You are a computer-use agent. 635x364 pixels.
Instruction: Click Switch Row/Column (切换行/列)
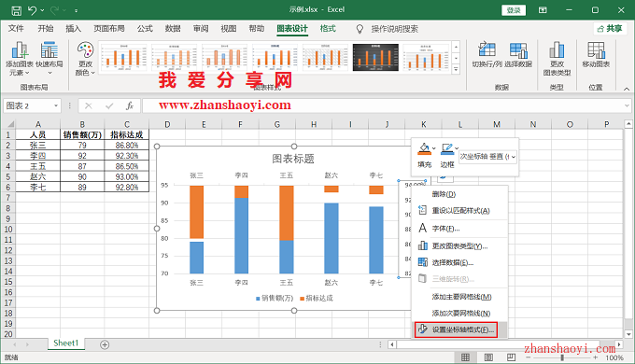[487, 55]
